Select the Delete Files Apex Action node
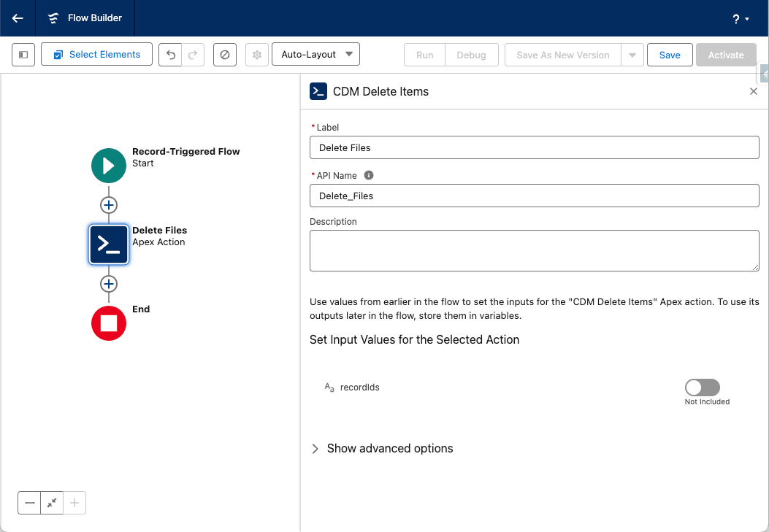The width and height of the screenshot is (769, 532). coord(109,244)
